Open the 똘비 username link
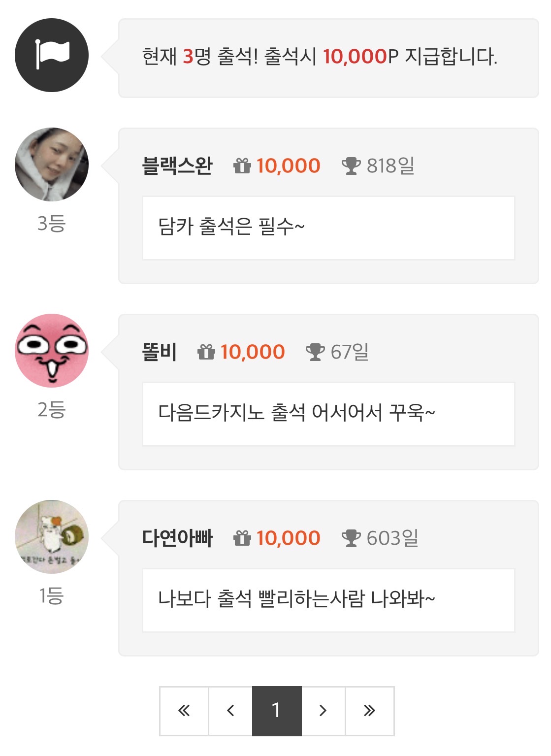Viewport: 551px width, 756px height. [x=159, y=352]
